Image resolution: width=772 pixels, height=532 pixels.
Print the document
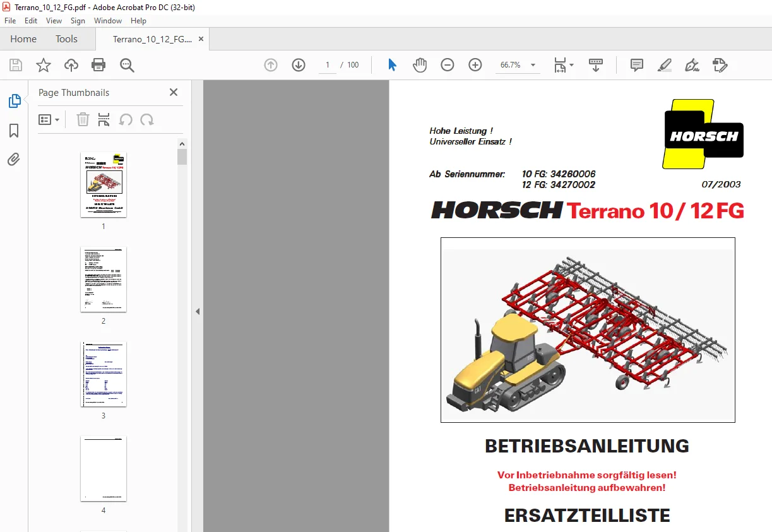tap(98, 65)
